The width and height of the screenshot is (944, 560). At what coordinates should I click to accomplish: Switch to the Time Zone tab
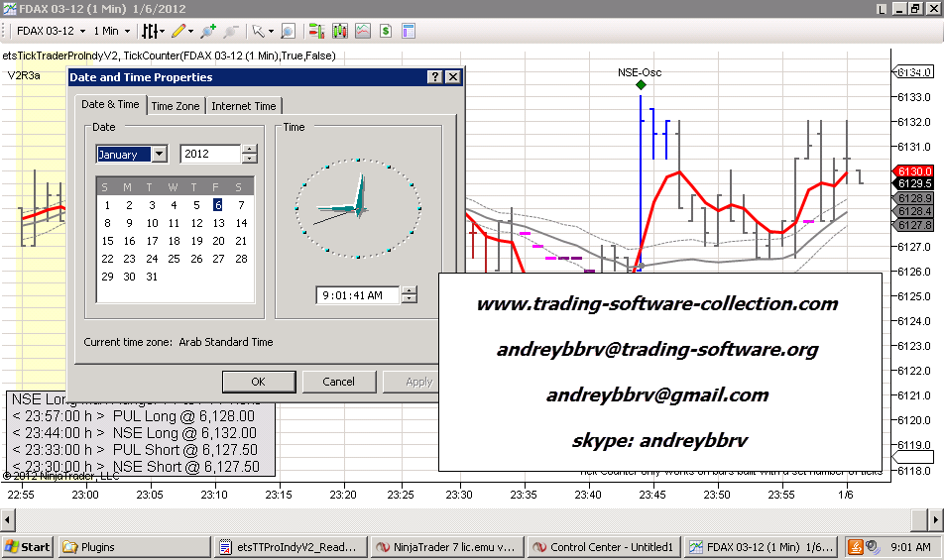click(176, 106)
